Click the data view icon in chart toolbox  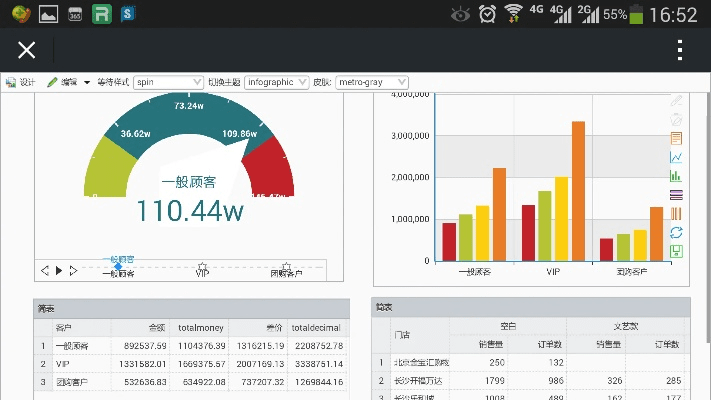tap(677, 138)
